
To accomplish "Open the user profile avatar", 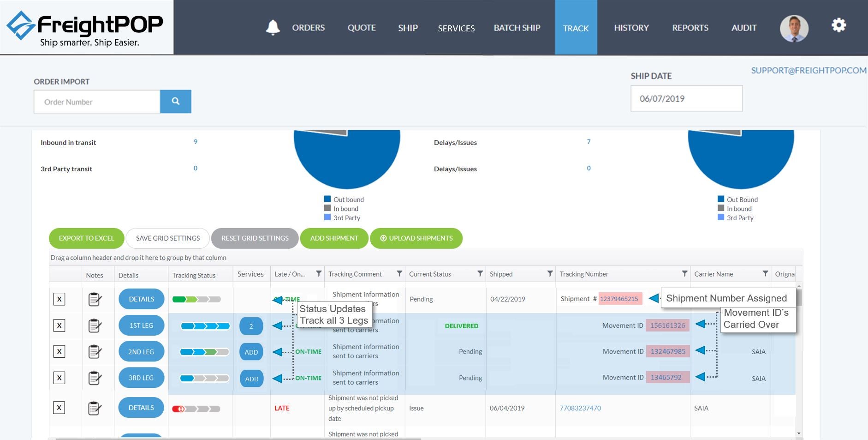I will (794, 28).
